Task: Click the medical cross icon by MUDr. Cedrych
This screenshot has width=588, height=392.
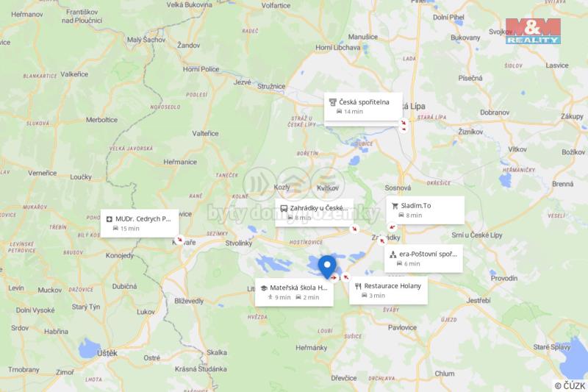Action: click(x=109, y=219)
